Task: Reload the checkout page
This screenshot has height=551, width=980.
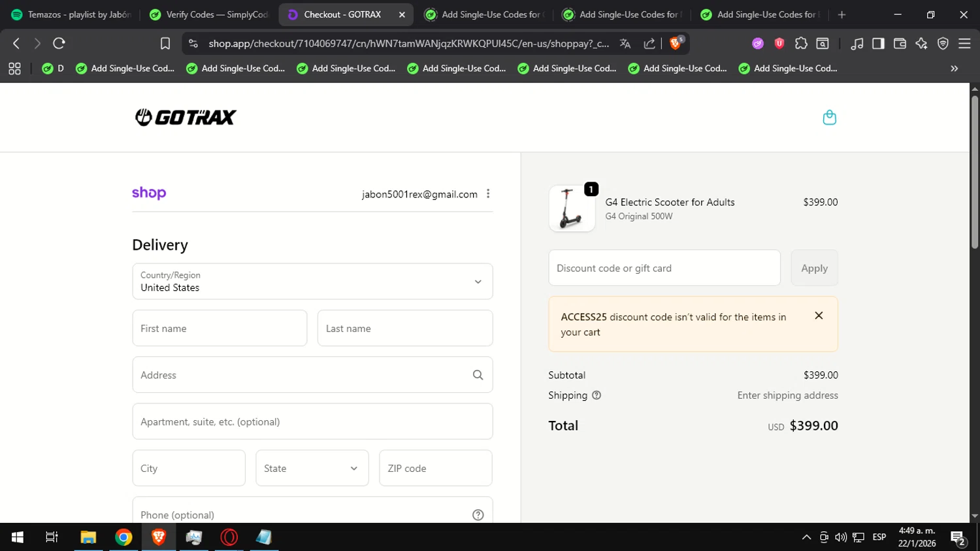Action: tap(59, 43)
